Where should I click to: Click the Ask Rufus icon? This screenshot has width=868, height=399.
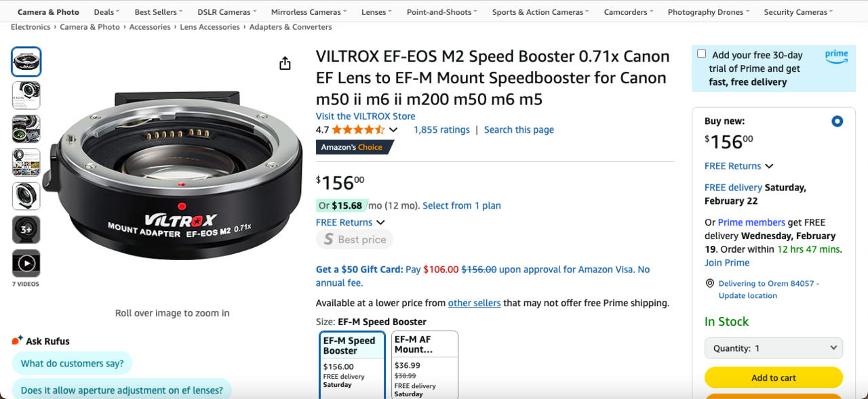click(18, 340)
